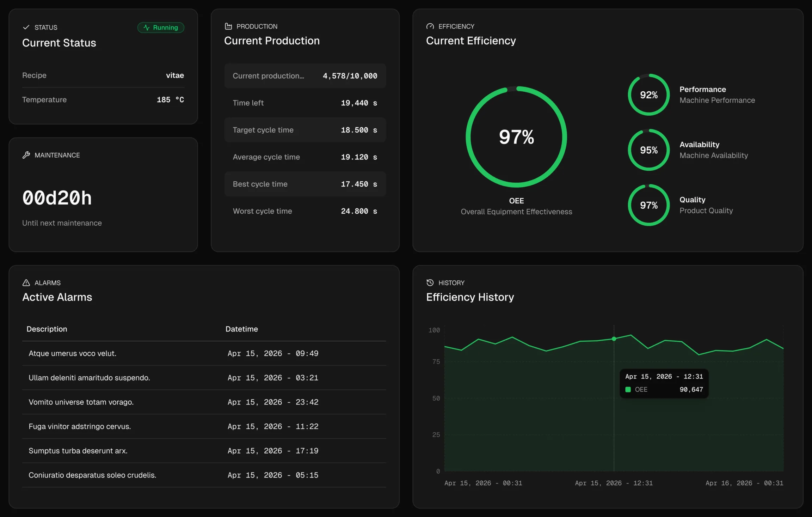Click the warning triangle icon beside ALARMS
The image size is (812, 517).
coord(26,283)
